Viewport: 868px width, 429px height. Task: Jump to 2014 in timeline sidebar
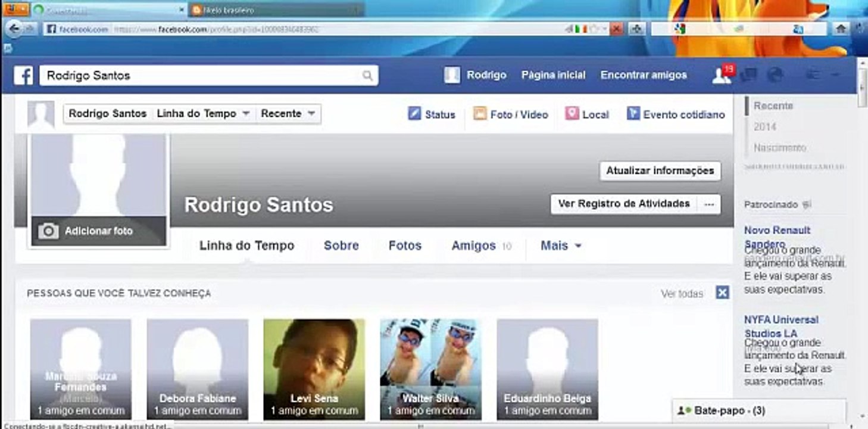point(765,127)
